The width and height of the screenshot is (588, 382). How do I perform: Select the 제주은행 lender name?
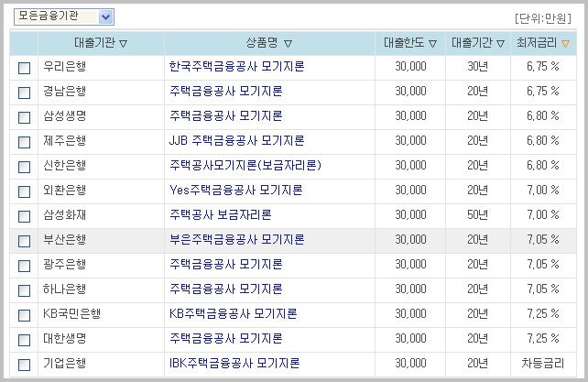tap(64, 141)
